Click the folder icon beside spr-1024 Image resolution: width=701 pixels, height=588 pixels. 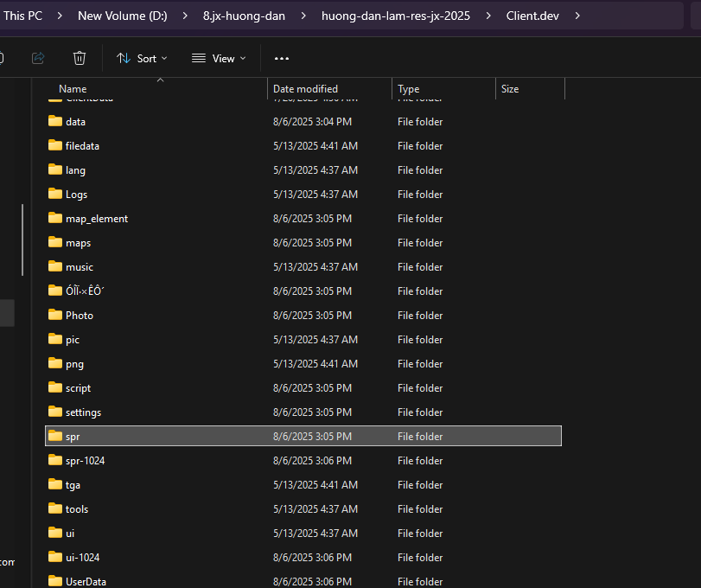tap(55, 461)
